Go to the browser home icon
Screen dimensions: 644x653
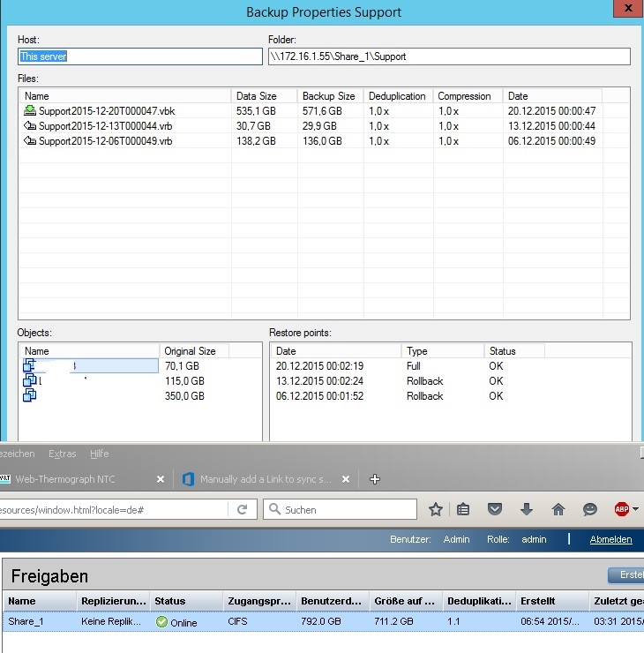tap(558, 509)
